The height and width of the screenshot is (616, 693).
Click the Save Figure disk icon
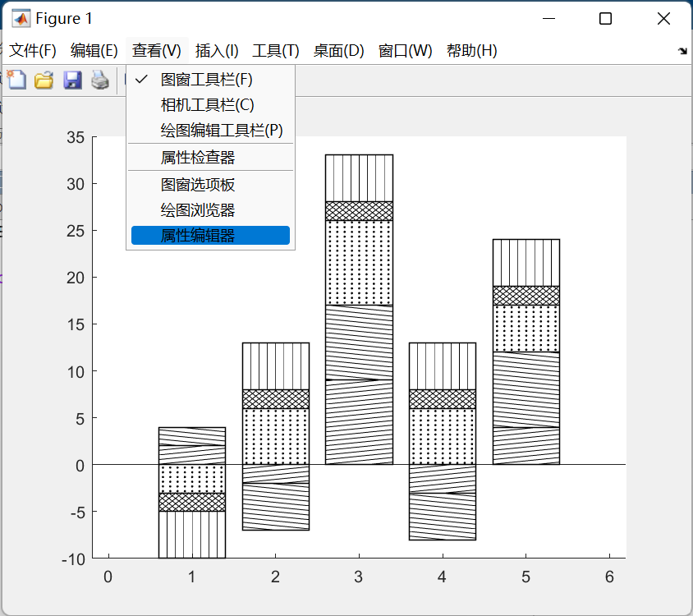tap(72, 80)
